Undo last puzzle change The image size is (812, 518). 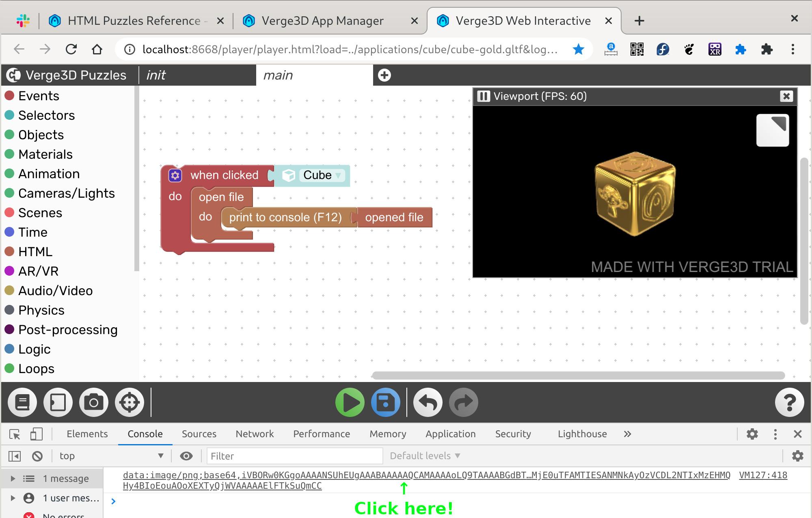pos(428,402)
